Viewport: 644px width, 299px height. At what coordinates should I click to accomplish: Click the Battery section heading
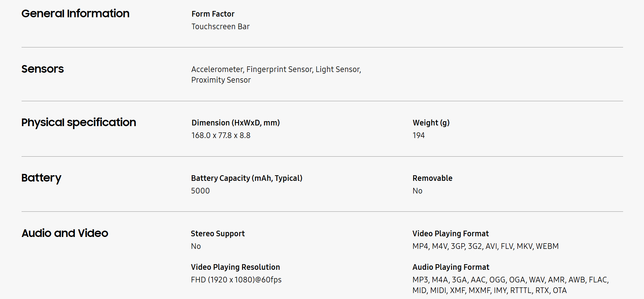[x=41, y=178]
